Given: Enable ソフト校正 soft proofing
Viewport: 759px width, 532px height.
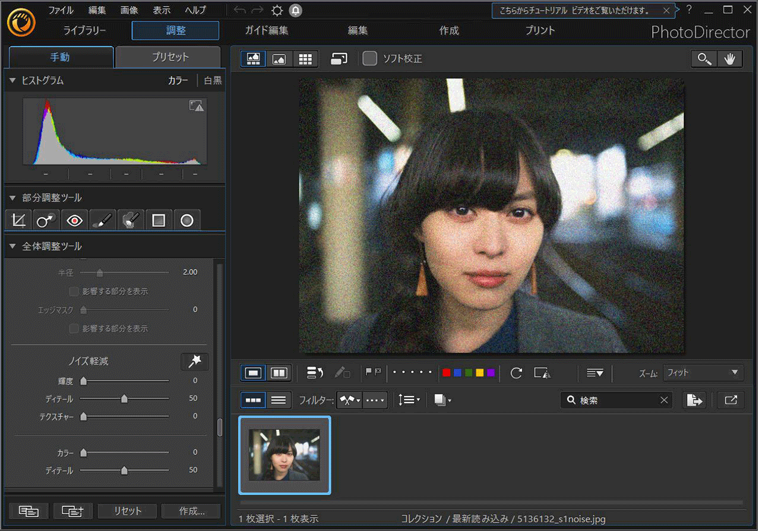Looking at the screenshot, I should click(370, 58).
